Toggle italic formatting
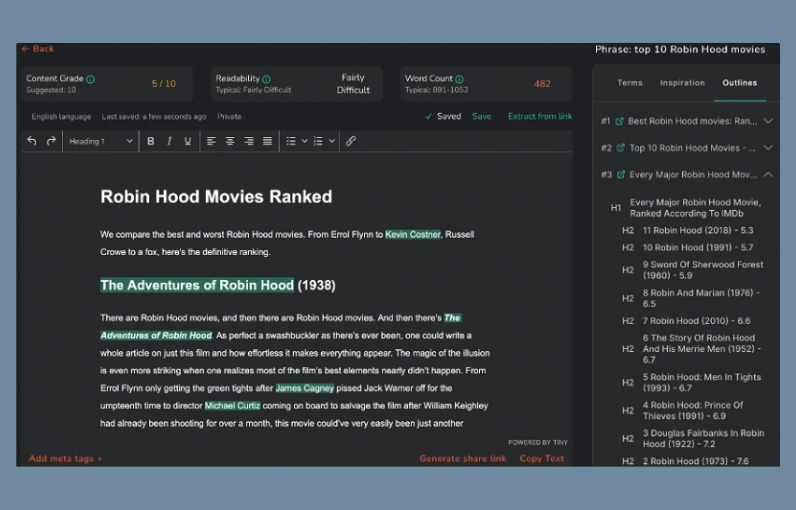 170,141
